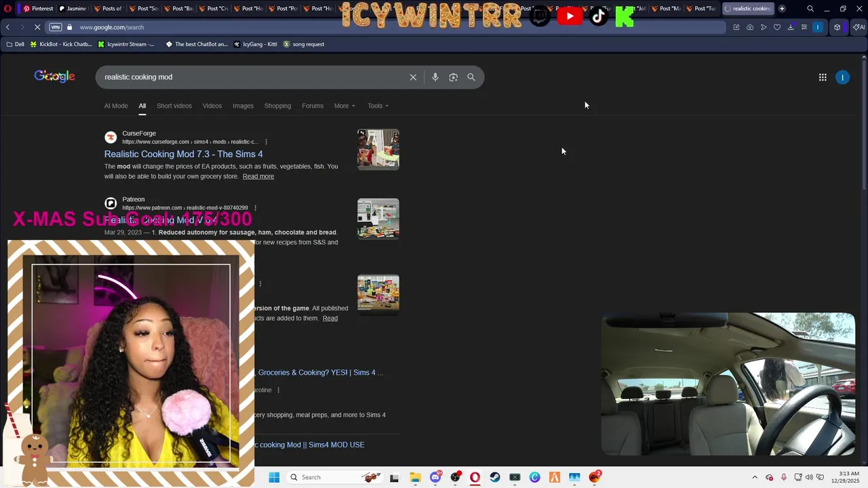Take a snapshot with the camera toolbar icon

click(749, 27)
